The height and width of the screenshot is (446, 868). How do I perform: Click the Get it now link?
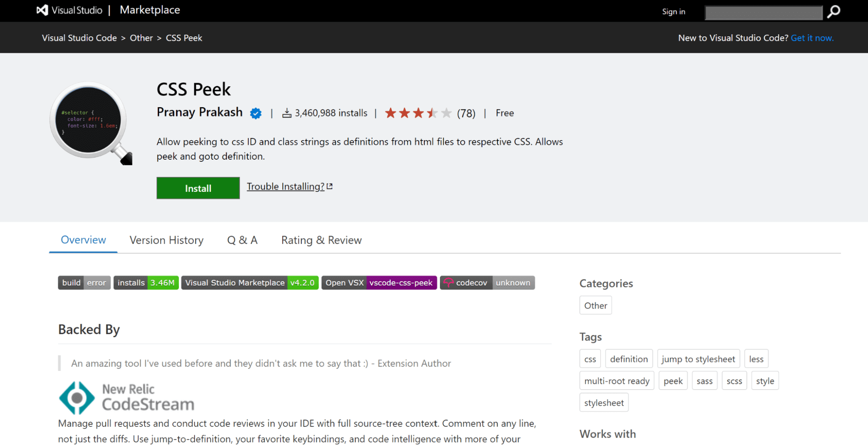[x=812, y=38]
